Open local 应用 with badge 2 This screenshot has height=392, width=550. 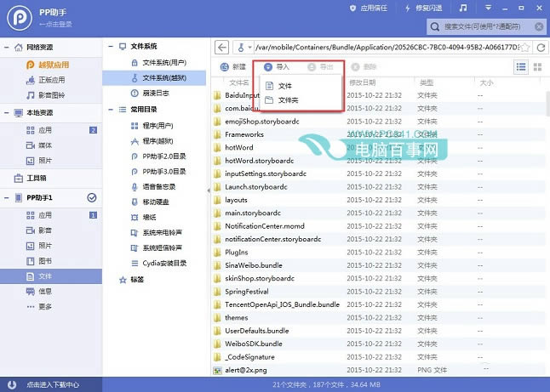(51, 130)
